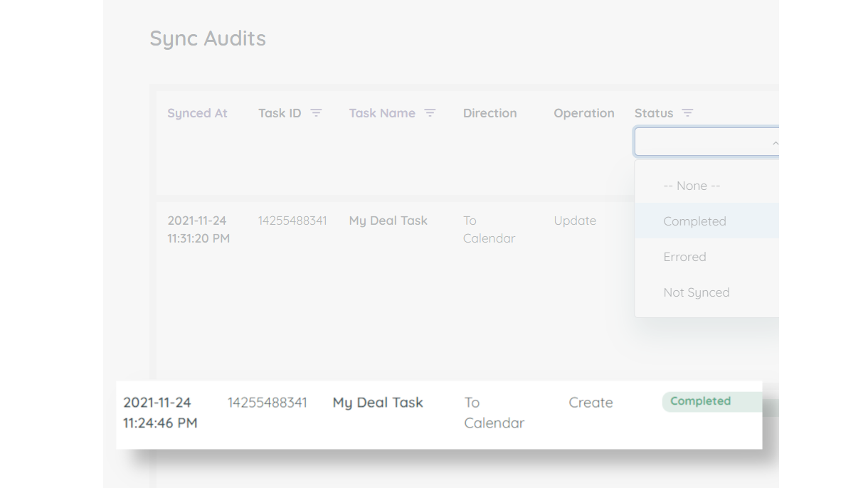Choose "Completed" from the status dropdown list
868x488 pixels.
(x=694, y=221)
